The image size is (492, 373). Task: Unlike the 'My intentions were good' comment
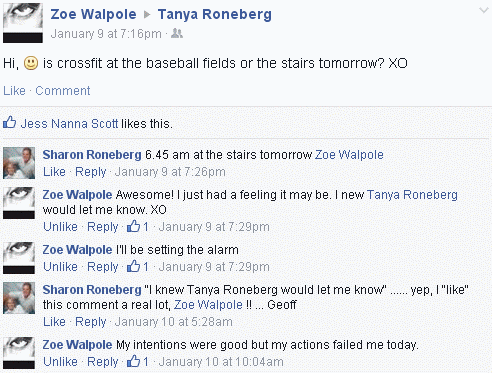coord(60,362)
